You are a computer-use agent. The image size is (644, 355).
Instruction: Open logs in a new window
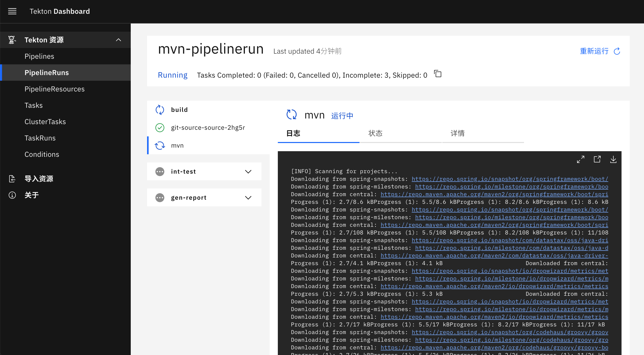597,159
